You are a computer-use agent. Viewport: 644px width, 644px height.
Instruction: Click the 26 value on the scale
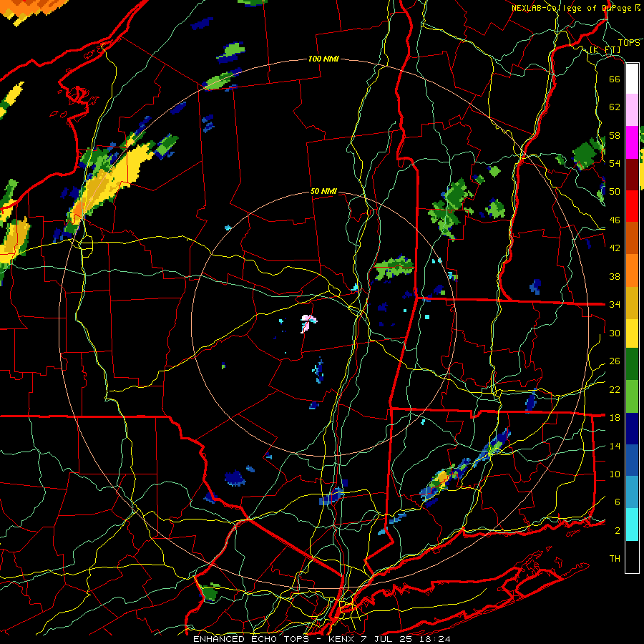[615, 361]
